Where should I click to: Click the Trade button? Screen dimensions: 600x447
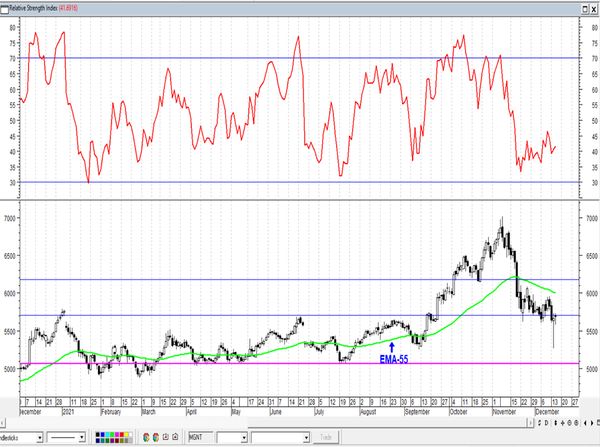(326, 437)
